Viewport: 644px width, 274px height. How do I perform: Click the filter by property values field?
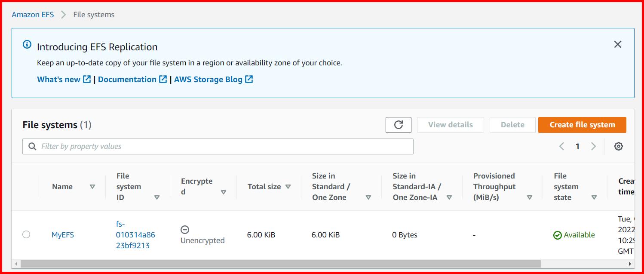(x=172, y=146)
